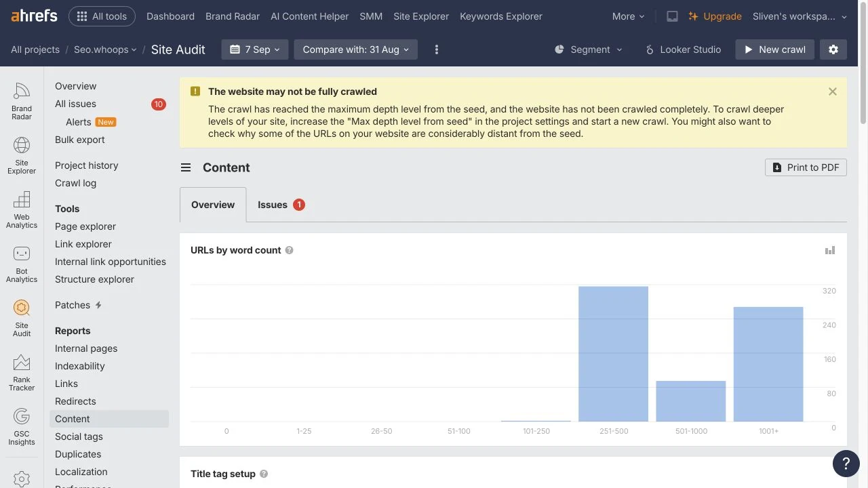Screen dimensions: 868x488
Task: Click the 1001+ word count bar
Action: tap(768, 364)
